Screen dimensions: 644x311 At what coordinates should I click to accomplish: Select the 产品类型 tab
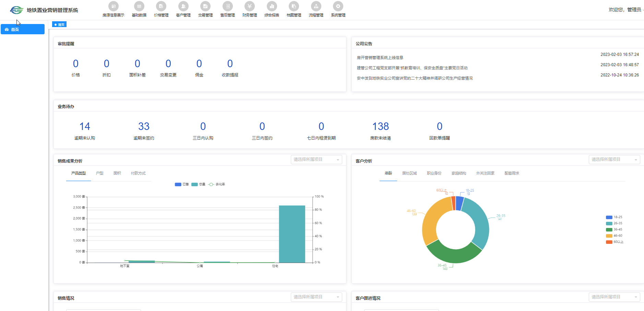(x=79, y=173)
